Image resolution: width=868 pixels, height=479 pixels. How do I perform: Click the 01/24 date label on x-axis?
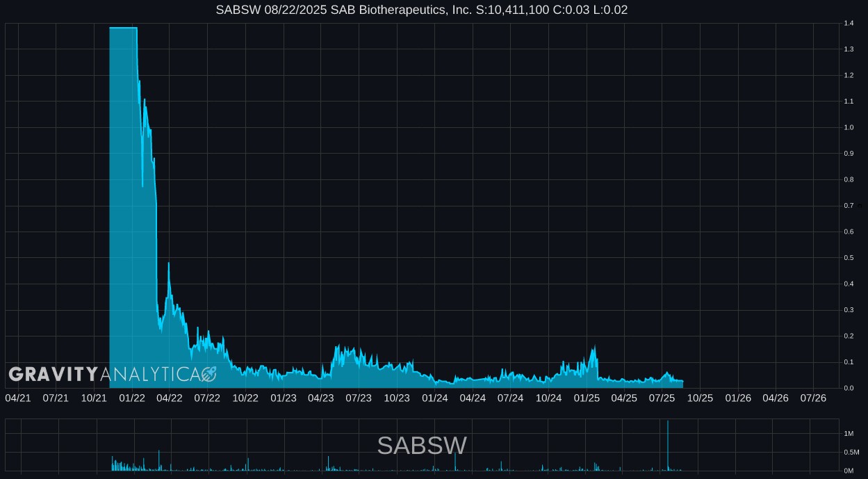pos(435,398)
